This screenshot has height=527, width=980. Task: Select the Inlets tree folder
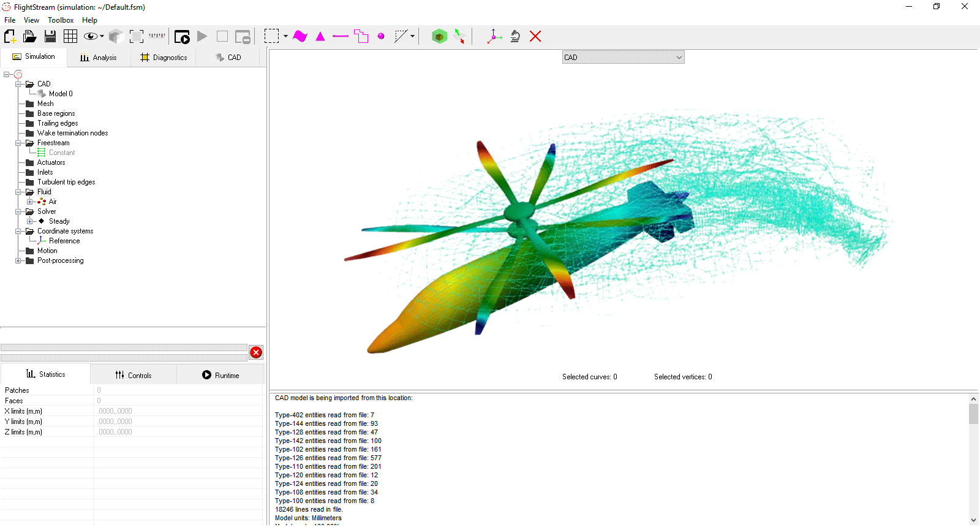pyautogui.click(x=45, y=172)
